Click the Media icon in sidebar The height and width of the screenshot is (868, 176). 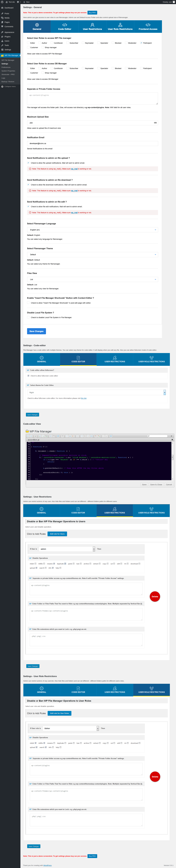click(2, 18)
